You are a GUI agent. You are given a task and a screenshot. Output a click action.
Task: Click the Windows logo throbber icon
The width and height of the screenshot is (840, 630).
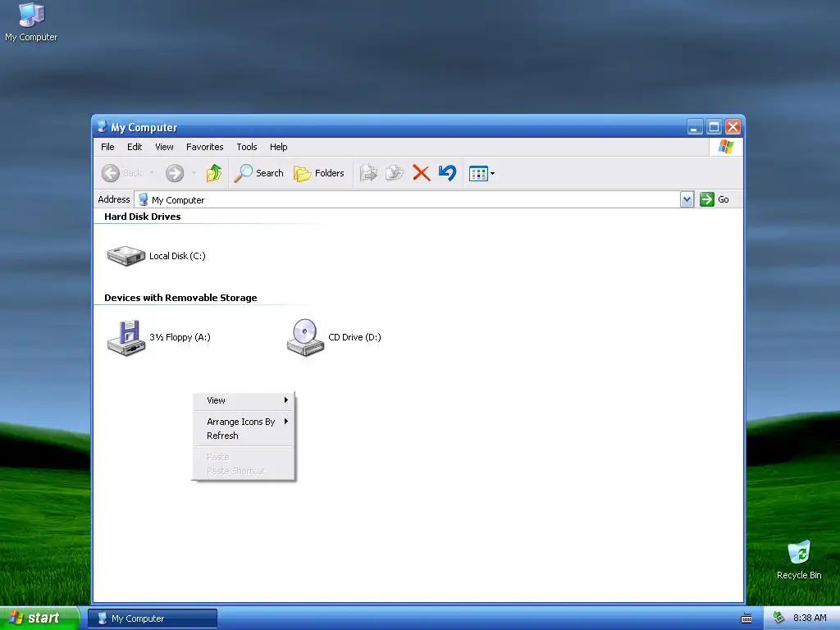726,147
